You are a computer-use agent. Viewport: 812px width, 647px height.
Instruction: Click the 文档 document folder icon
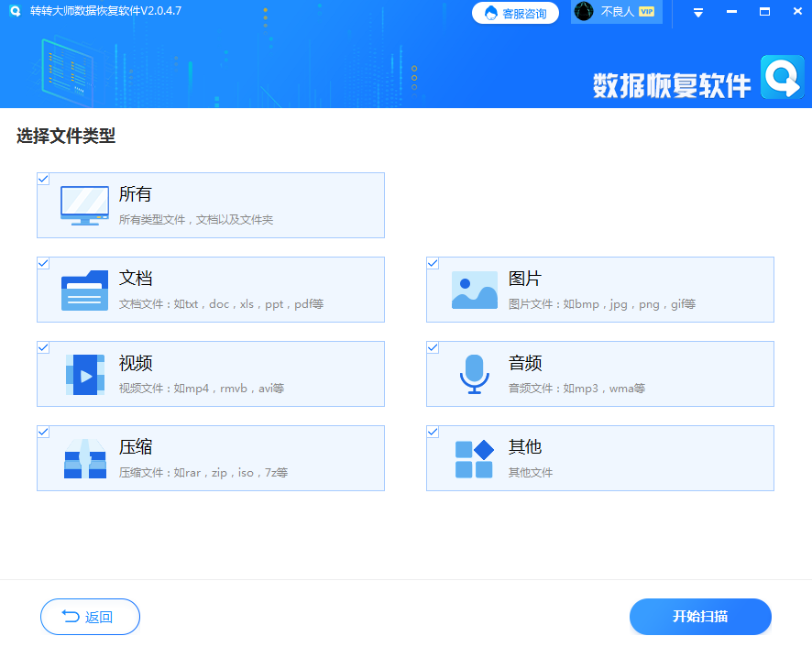tap(83, 287)
